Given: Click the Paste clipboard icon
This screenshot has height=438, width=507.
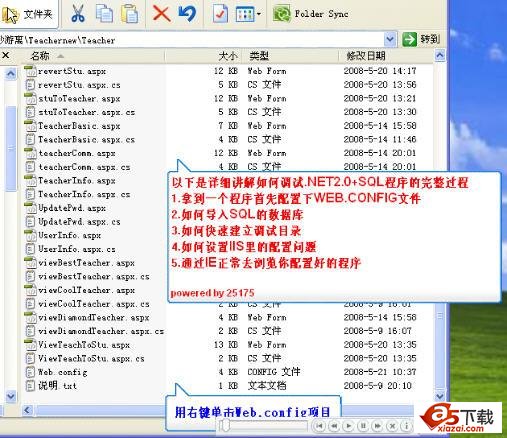Looking at the screenshot, I should pos(129,14).
